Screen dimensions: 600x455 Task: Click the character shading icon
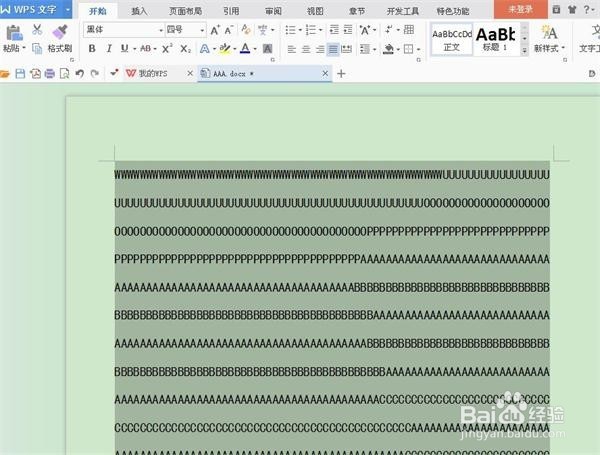click(x=267, y=49)
